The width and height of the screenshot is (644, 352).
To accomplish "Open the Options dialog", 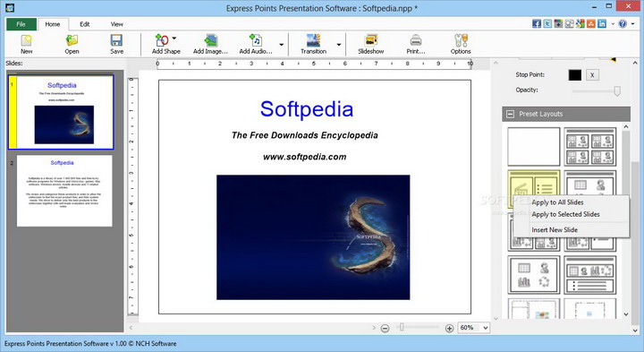I will pyautogui.click(x=461, y=44).
